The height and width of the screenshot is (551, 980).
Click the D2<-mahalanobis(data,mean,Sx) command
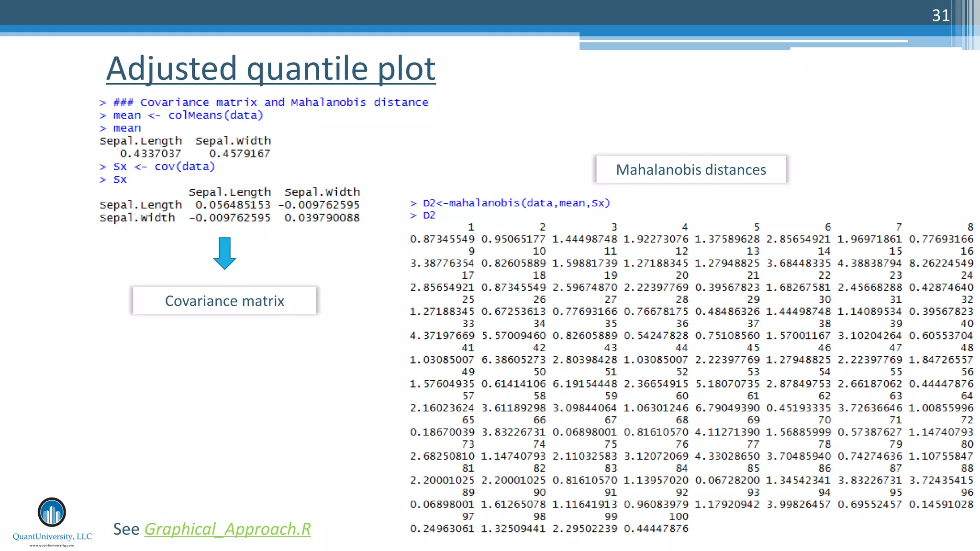pyautogui.click(x=510, y=203)
